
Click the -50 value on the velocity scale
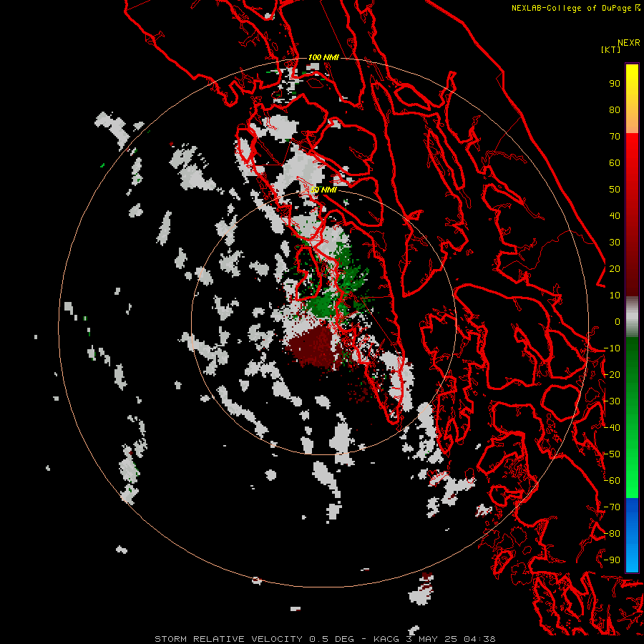click(x=612, y=454)
